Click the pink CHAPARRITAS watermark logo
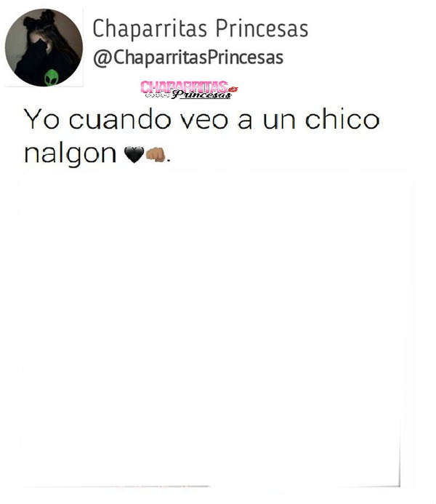The image size is (436, 504). [x=184, y=87]
